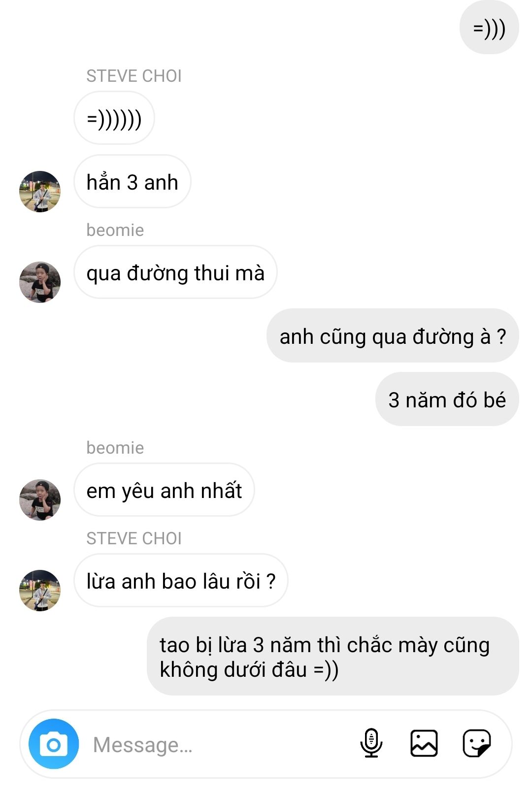Tap the first beomie sender name
This screenshot has height=794, width=532.
coord(115,230)
